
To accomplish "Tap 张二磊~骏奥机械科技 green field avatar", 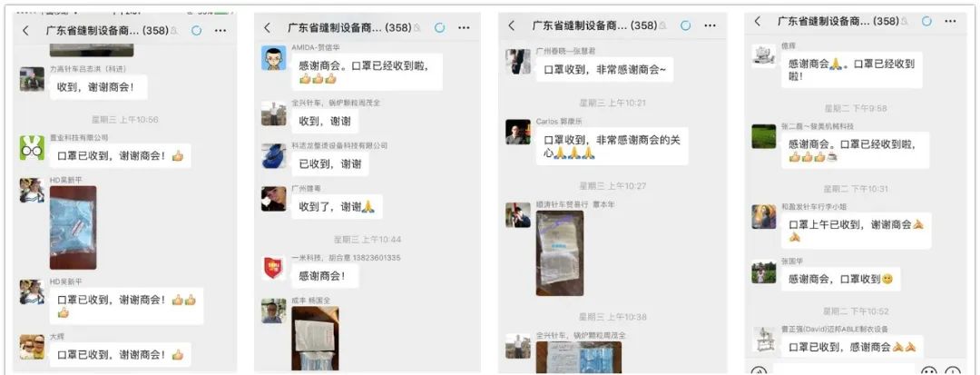I will coord(763,136).
